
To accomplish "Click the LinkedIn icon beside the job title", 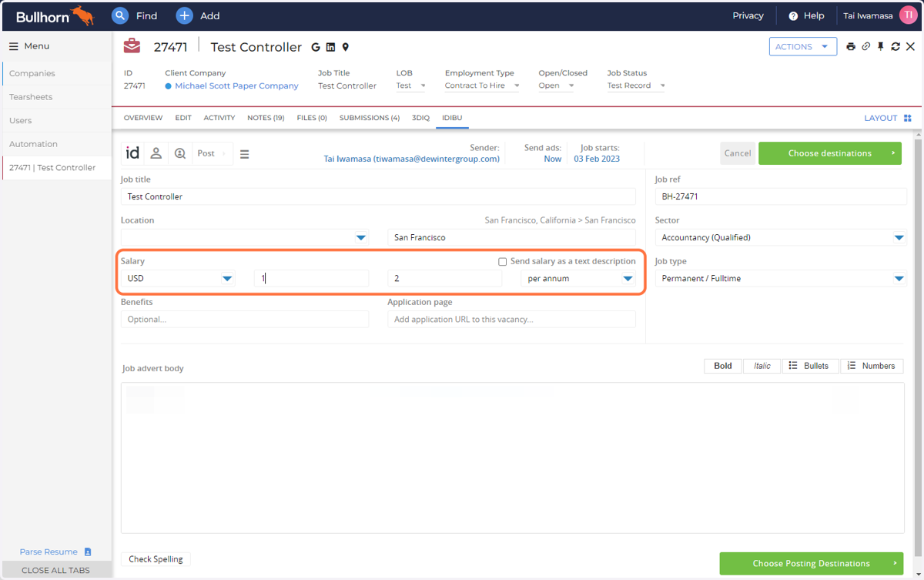I will pos(330,47).
